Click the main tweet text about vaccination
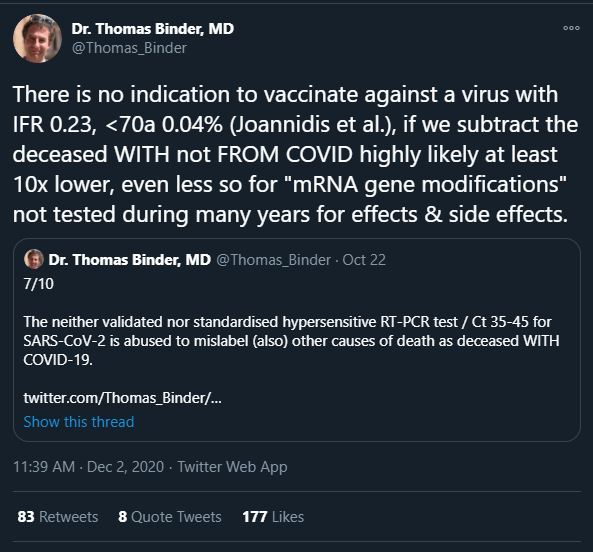This screenshot has height=552, width=593. [x=295, y=154]
